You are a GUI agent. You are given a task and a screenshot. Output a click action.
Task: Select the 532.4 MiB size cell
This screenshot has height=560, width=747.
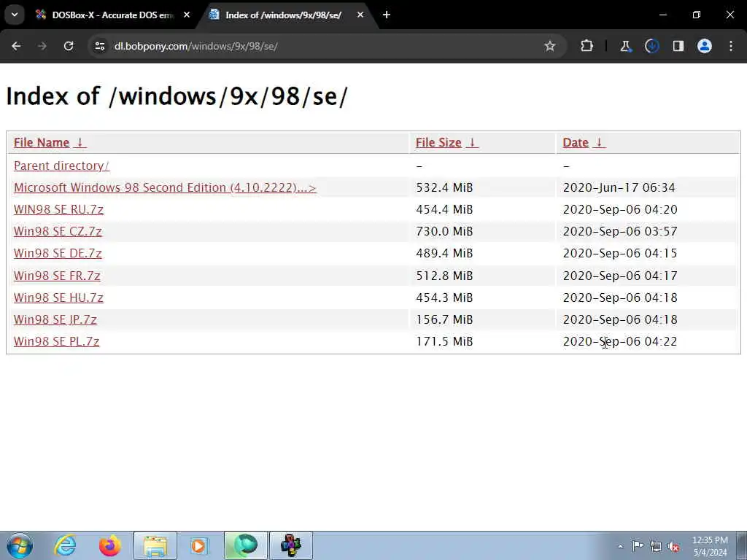444,187
